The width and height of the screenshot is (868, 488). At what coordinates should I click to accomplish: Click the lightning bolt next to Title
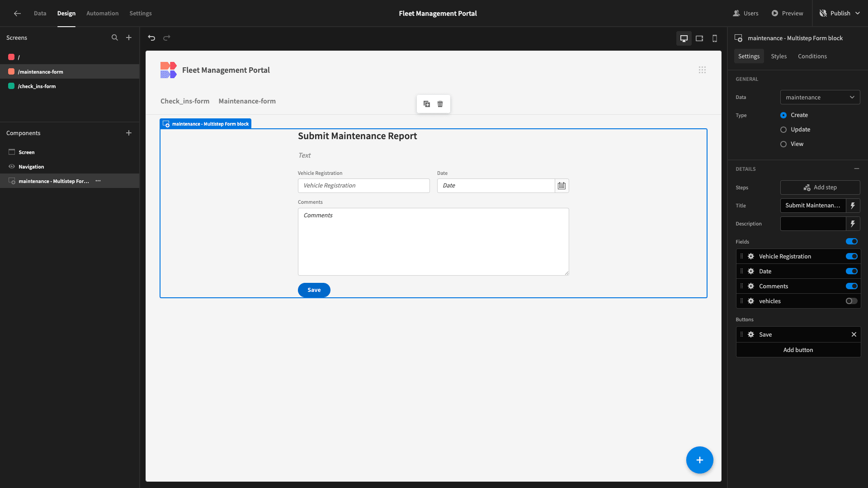pos(854,206)
